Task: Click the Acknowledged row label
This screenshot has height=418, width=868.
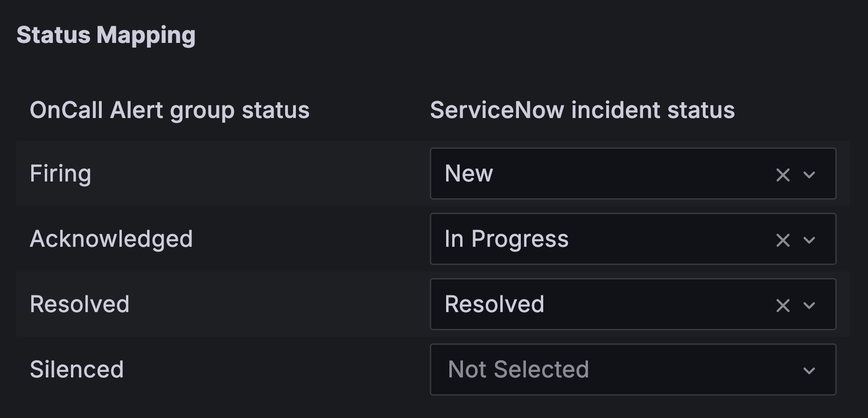Action: (111, 238)
